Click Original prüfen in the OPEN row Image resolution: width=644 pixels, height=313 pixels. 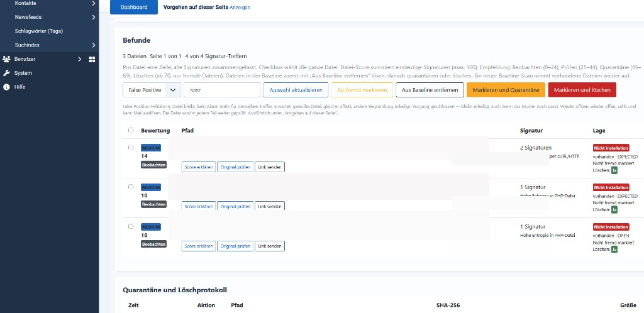click(235, 246)
